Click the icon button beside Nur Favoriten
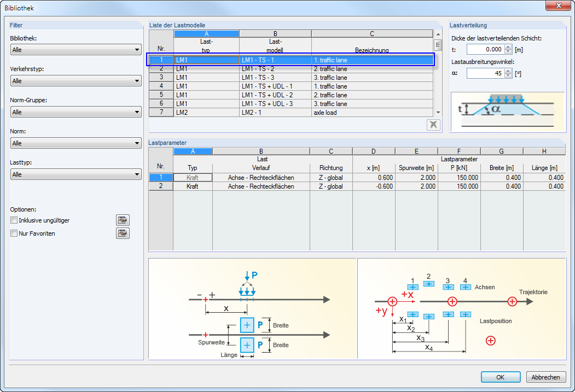The height and width of the screenshot is (392, 575). coord(123,233)
